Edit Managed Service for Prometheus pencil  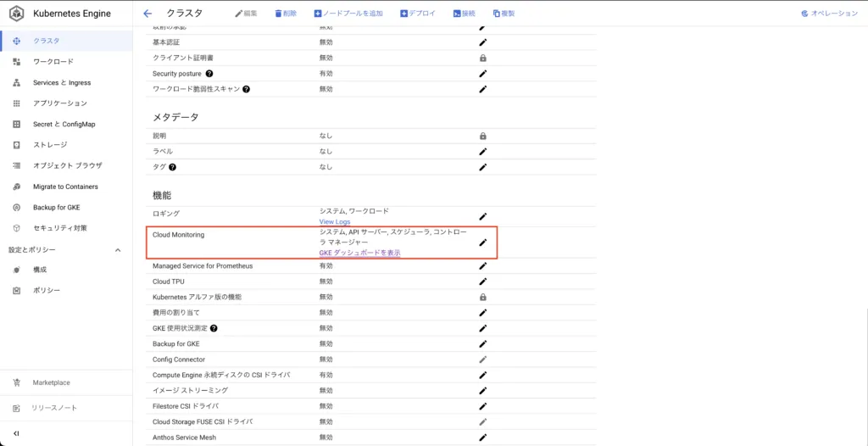[482, 266]
